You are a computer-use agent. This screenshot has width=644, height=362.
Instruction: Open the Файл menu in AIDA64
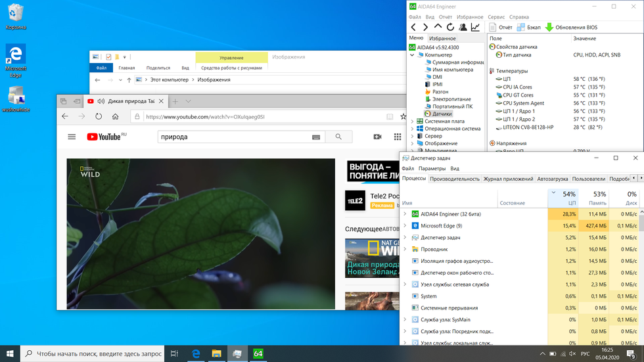[415, 17]
